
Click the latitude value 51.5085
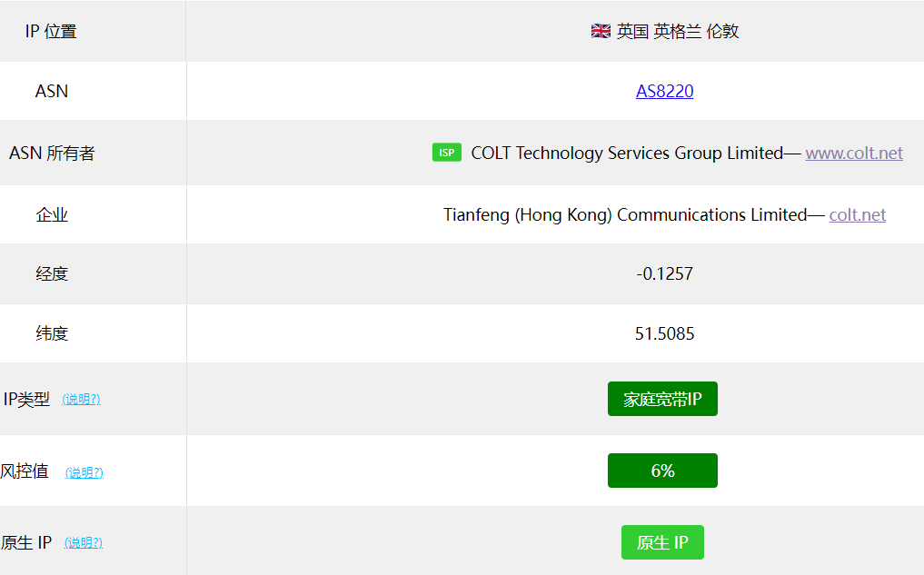click(664, 333)
